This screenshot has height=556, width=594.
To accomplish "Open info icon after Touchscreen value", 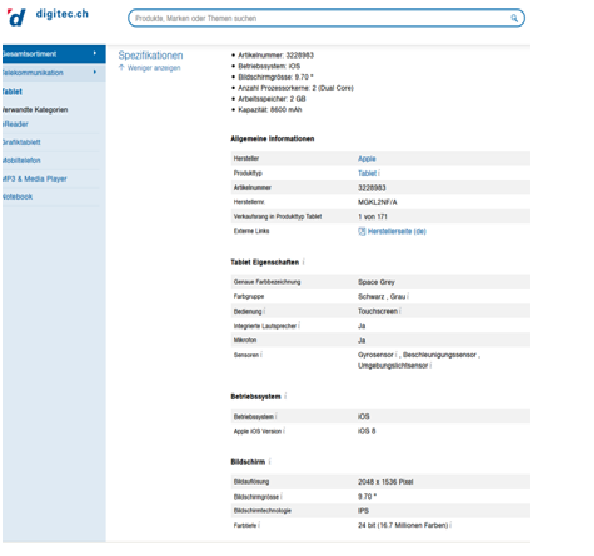I will click(x=400, y=311).
